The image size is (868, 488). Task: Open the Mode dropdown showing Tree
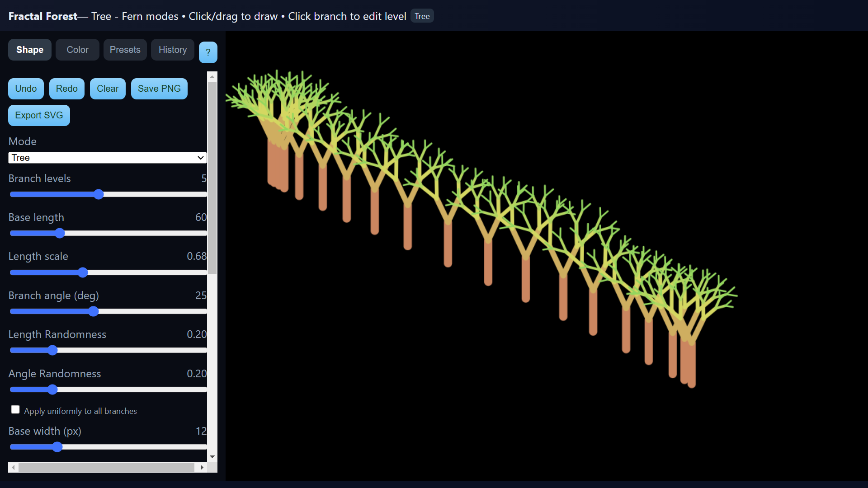pyautogui.click(x=107, y=158)
